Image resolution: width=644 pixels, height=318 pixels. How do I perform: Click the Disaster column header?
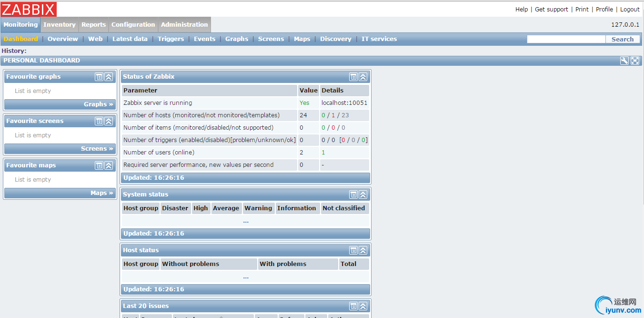175,208
